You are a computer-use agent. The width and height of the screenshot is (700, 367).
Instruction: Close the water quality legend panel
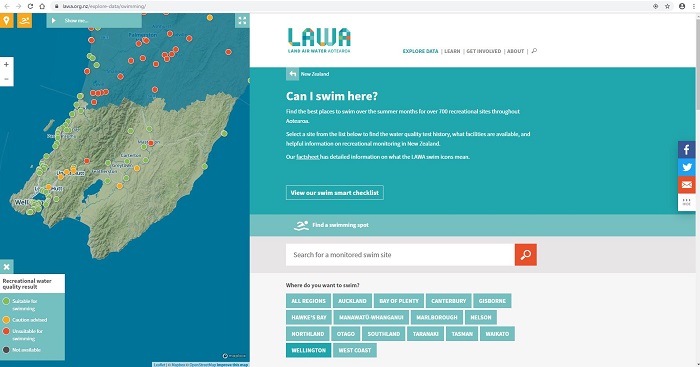click(x=6, y=267)
